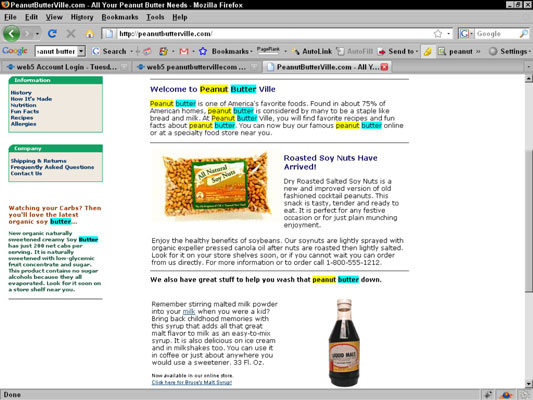
Task: Find the word peanut on page
Action: pos(455,51)
